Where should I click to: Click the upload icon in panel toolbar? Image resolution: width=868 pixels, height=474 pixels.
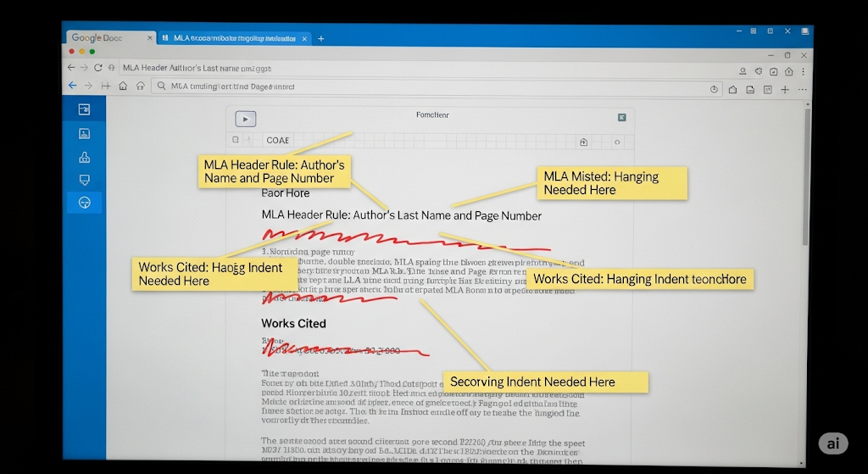583,142
